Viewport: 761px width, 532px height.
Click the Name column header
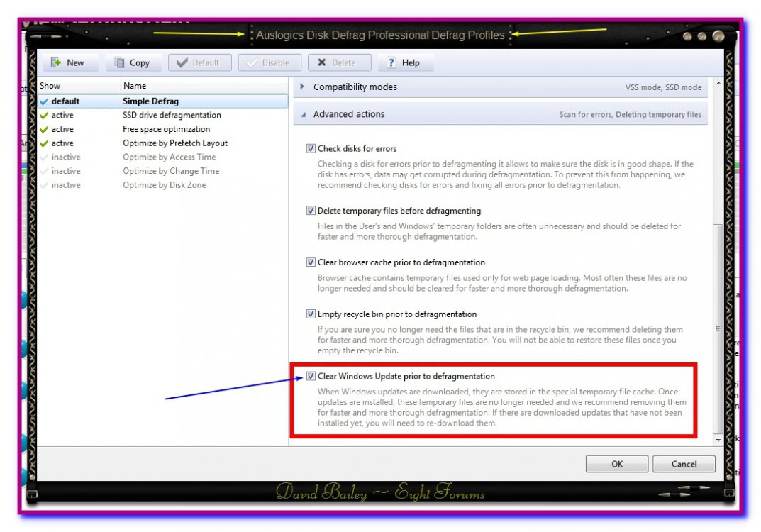(x=204, y=85)
